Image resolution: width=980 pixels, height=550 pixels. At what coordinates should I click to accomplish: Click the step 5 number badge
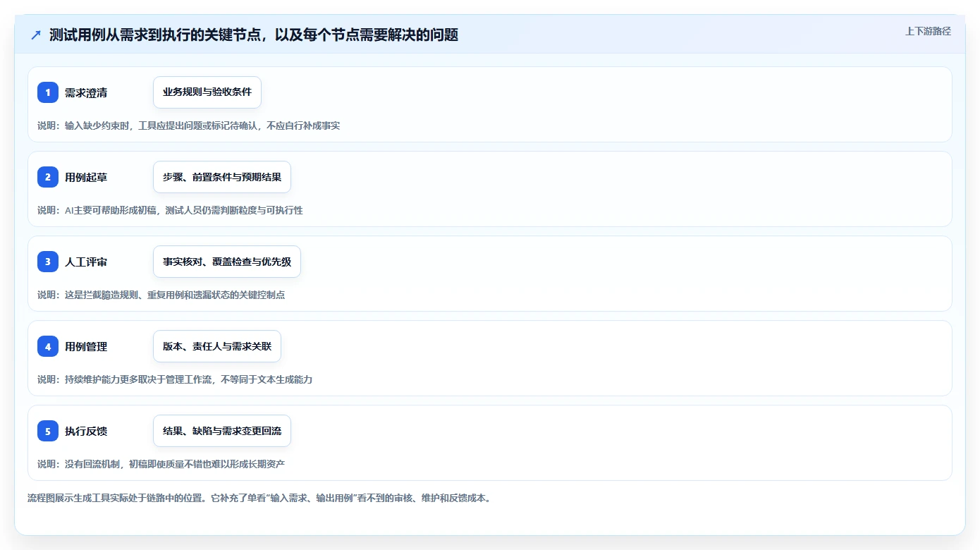[x=48, y=431]
